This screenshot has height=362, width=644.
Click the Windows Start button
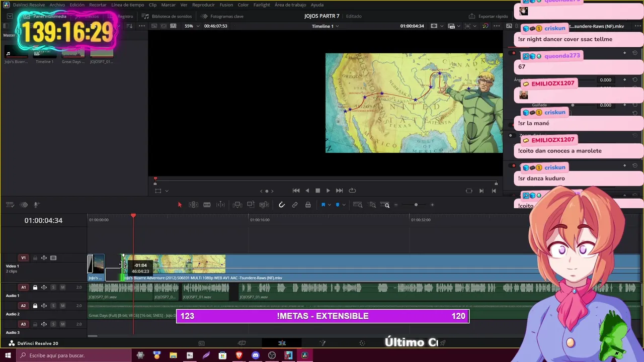tap(8, 355)
